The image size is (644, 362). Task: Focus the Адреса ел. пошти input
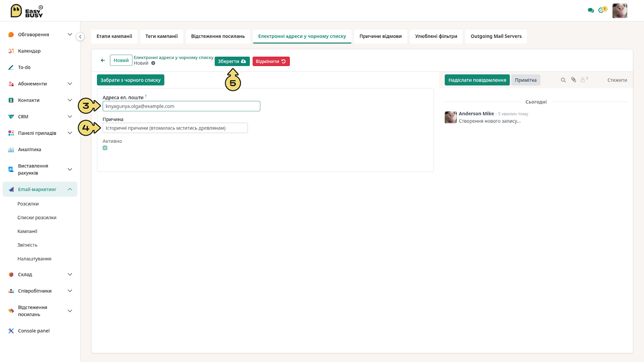pyautogui.click(x=182, y=106)
